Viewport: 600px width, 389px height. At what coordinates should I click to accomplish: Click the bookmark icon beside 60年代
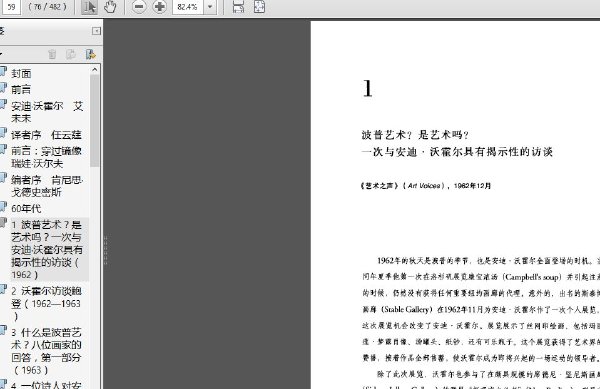(3, 207)
